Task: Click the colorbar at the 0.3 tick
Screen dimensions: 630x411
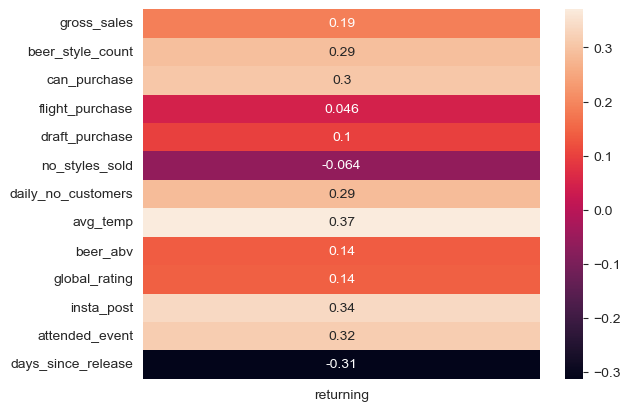Action: pyautogui.click(x=574, y=48)
